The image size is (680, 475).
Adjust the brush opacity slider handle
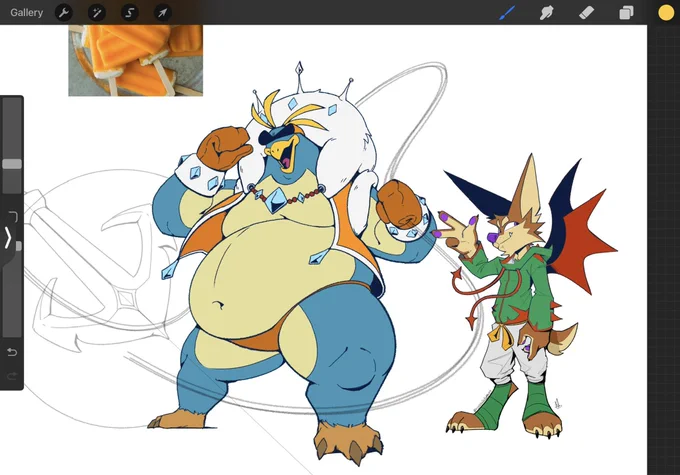coord(18,246)
